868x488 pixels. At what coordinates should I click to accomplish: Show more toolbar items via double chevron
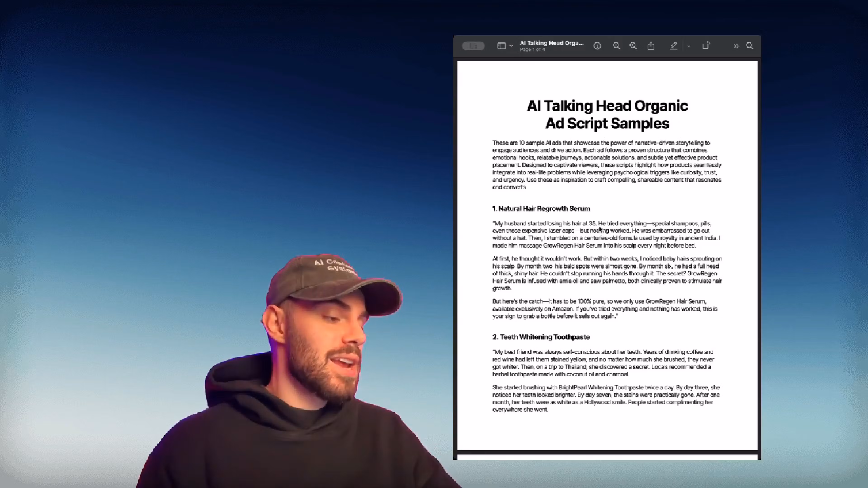(x=736, y=46)
